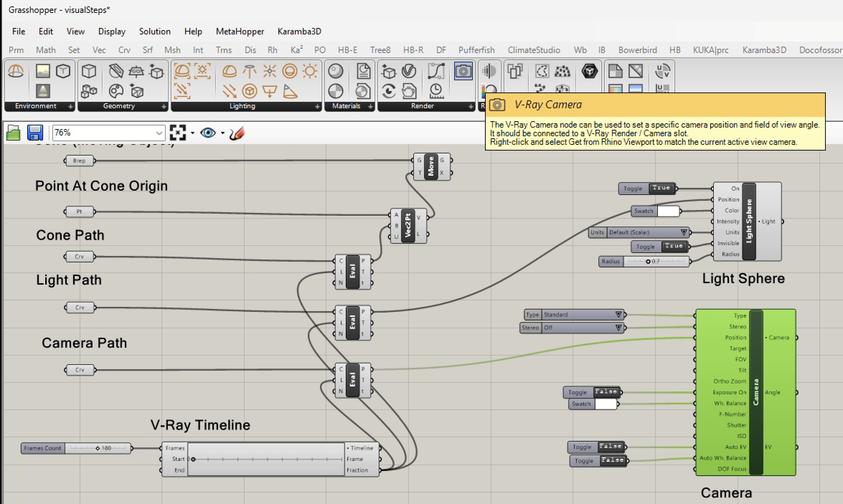The height and width of the screenshot is (504, 843).
Task: Select the V-Ray dome environment icon
Action: click(x=16, y=71)
